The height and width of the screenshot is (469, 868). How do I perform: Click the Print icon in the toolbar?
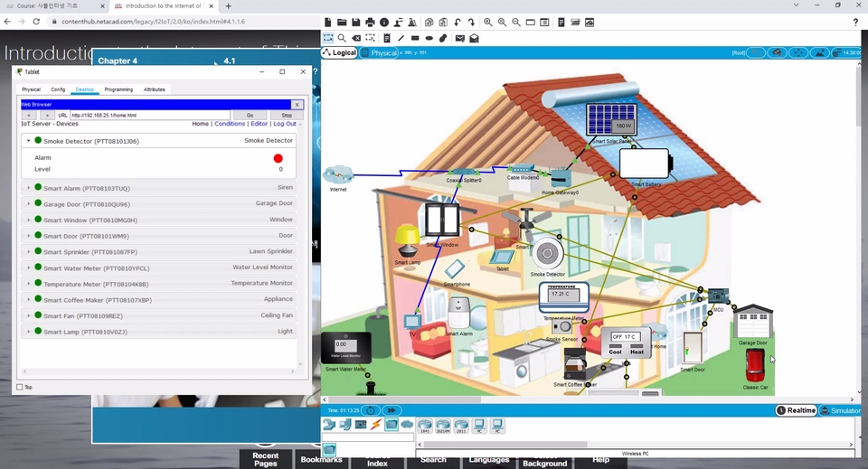[x=370, y=22]
